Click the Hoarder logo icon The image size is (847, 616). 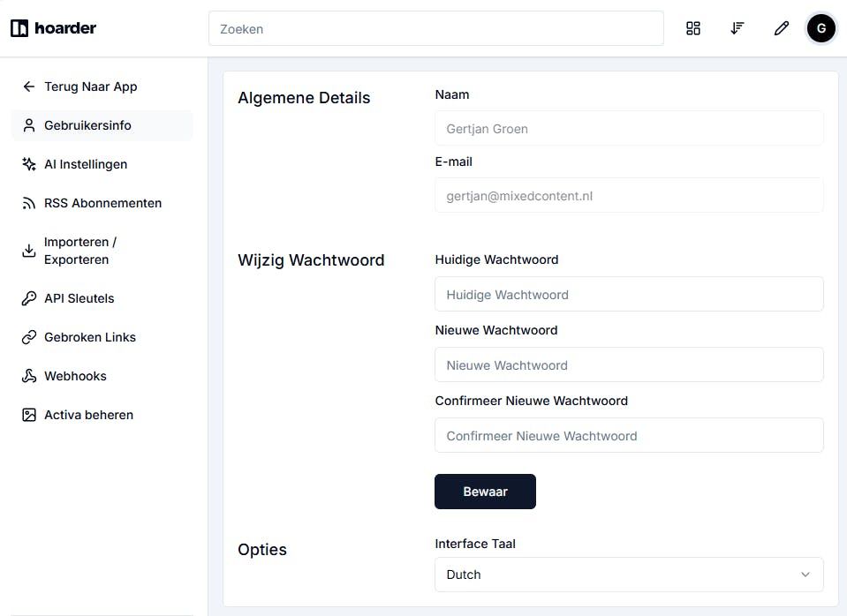[19, 28]
